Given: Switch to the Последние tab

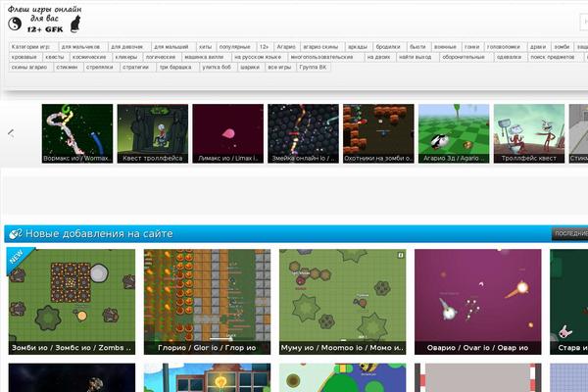Looking at the screenshot, I should coord(570,234).
